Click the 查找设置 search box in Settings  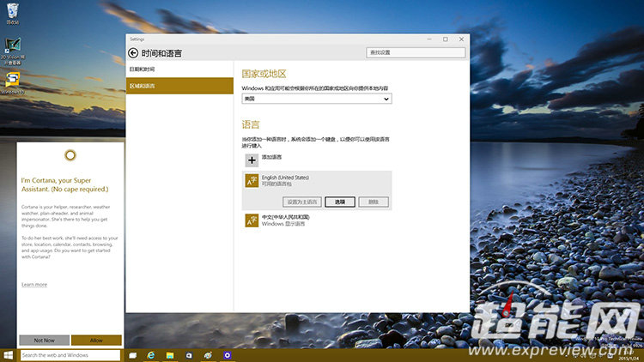416,52
